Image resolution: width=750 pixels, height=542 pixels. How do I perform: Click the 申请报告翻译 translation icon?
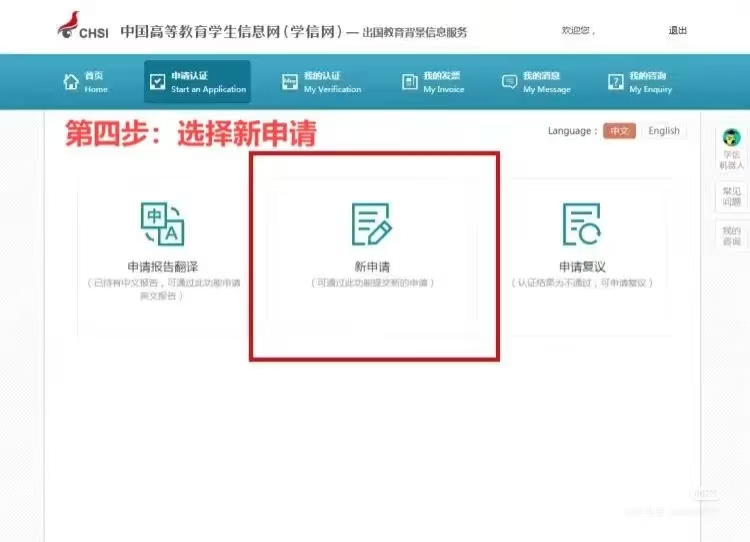162,224
